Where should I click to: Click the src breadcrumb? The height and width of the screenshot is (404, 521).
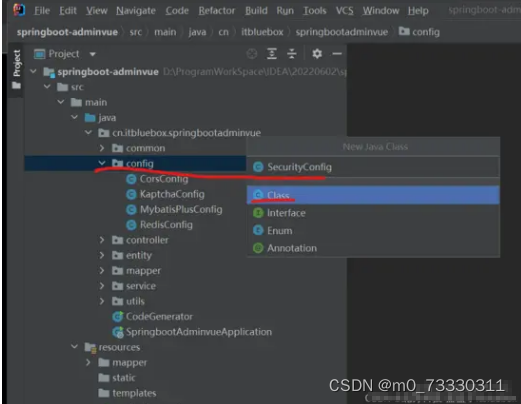[136, 32]
